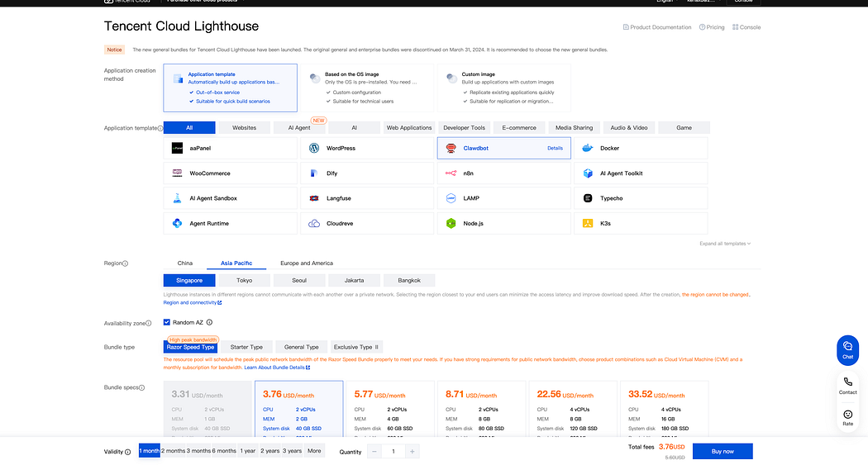Select the Typecho template icon

pos(587,198)
